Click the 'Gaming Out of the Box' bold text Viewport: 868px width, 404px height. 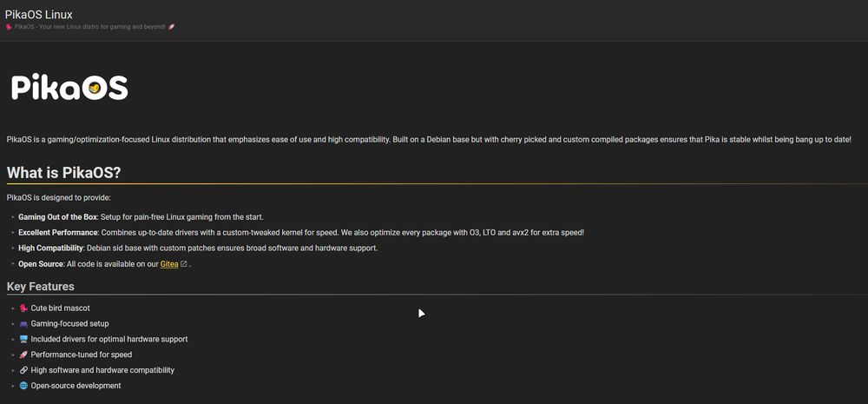pyautogui.click(x=57, y=216)
